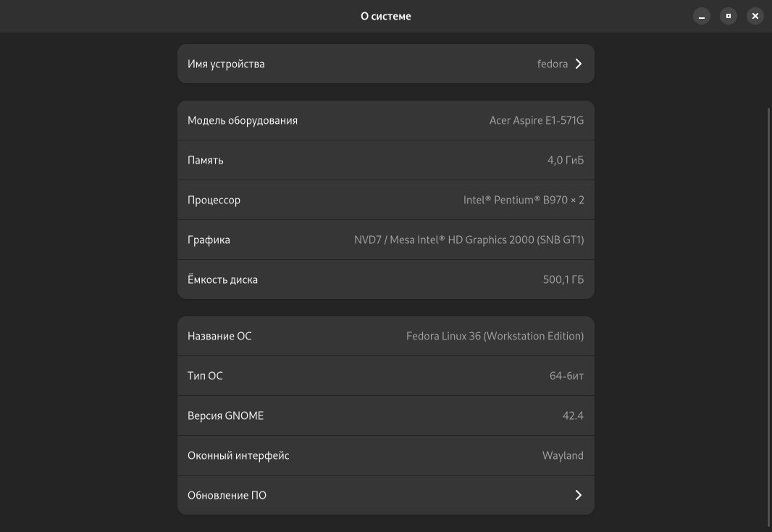Click the Версия GNOME 42.4 row
The width and height of the screenshot is (772, 532).
385,415
